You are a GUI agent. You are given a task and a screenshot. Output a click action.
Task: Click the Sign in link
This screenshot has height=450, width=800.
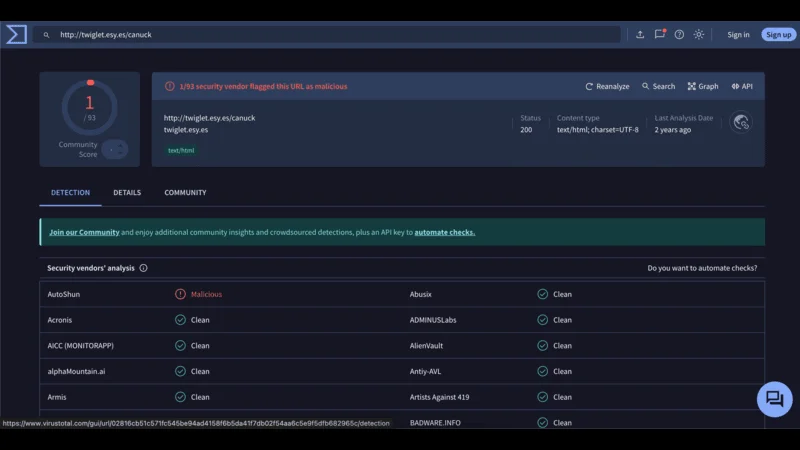(x=738, y=35)
